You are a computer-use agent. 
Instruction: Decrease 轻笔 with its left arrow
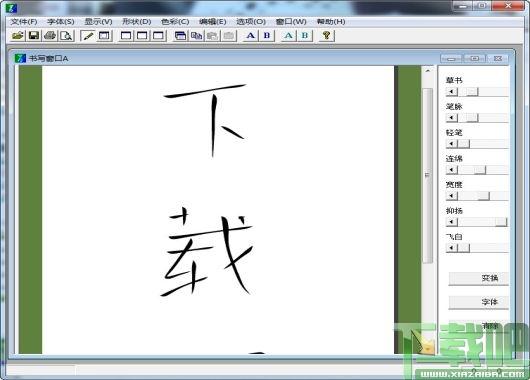click(452, 144)
